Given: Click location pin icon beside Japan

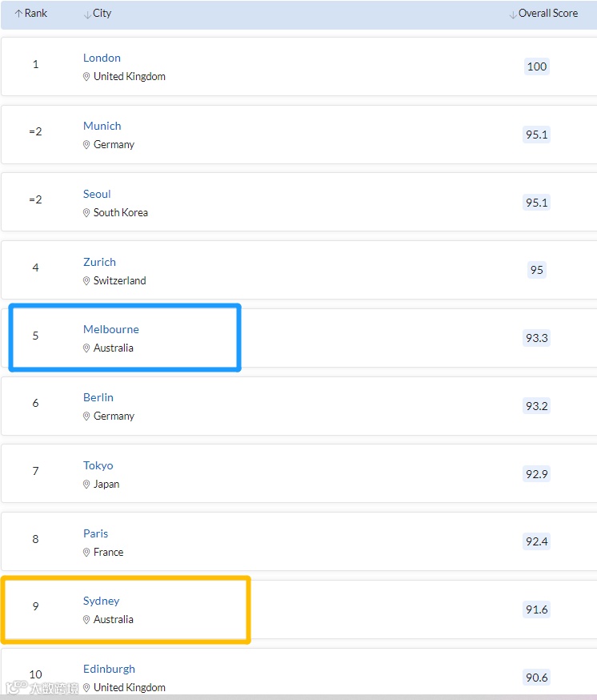Looking at the screenshot, I should (x=86, y=485).
